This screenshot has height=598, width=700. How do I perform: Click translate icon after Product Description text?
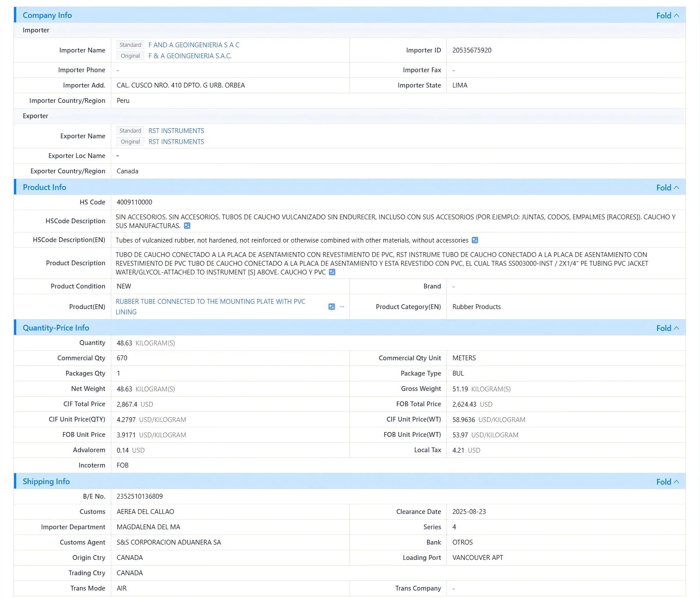(332, 272)
